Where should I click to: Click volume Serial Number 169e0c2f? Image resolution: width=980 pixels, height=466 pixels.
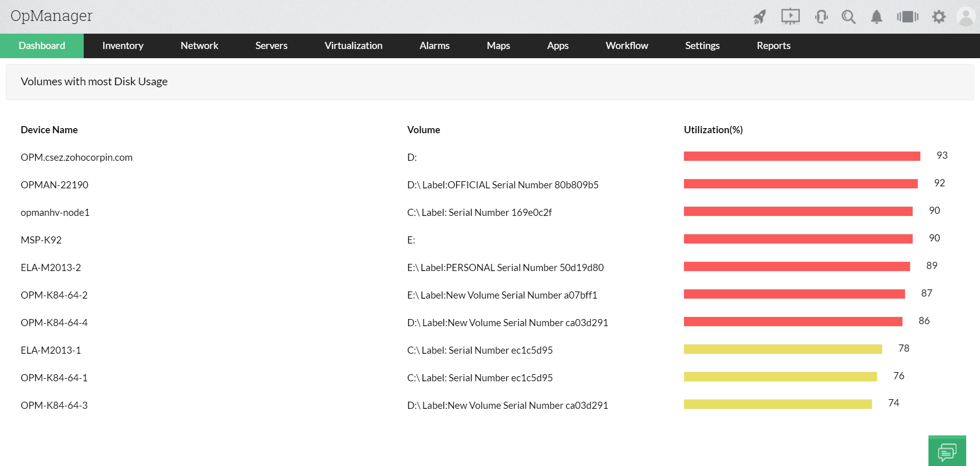point(479,213)
